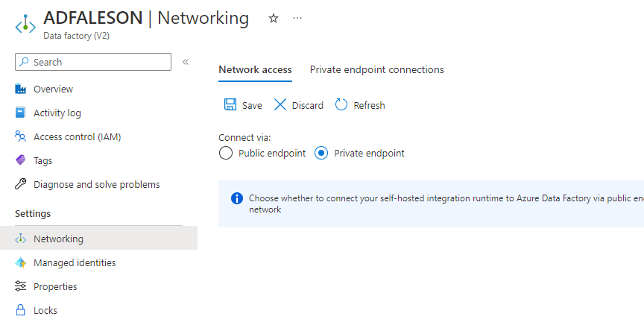This screenshot has width=644, height=331.
Task: Click the info banner message text
Action: (446, 204)
